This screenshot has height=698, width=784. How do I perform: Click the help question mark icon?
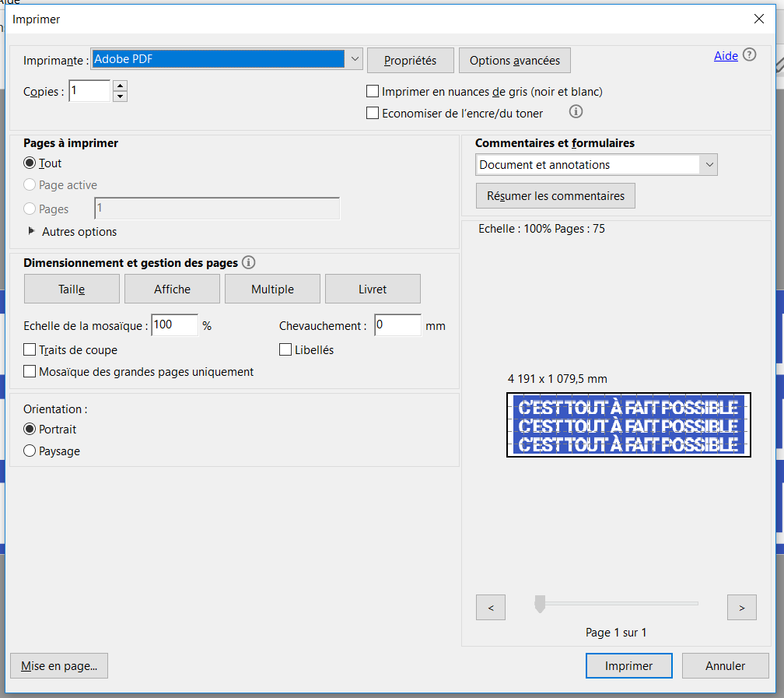click(749, 55)
